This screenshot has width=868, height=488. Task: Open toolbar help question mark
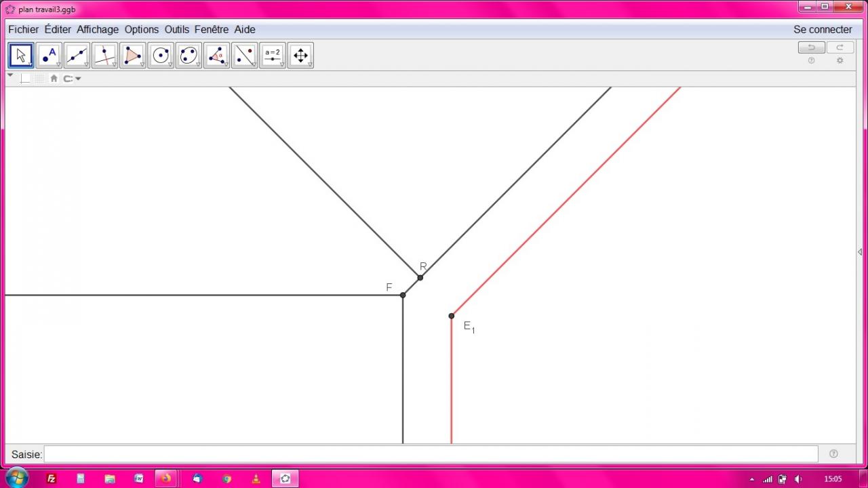point(811,61)
